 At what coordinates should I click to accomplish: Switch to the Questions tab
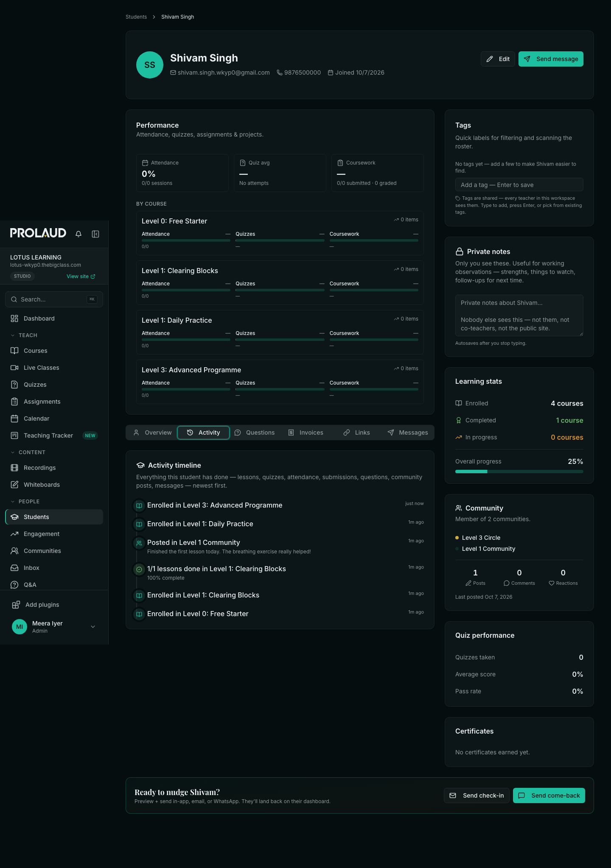tap(255, 433)
